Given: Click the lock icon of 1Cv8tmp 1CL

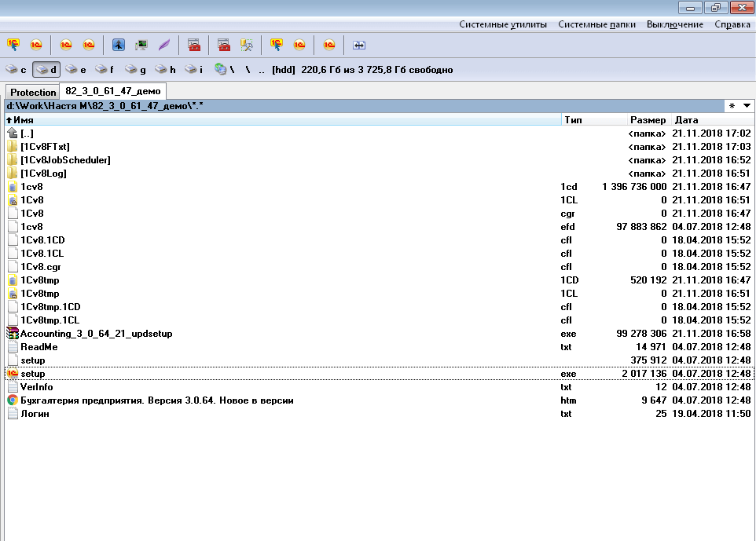Looking at the screenshot, I should [x=13, y=294].
